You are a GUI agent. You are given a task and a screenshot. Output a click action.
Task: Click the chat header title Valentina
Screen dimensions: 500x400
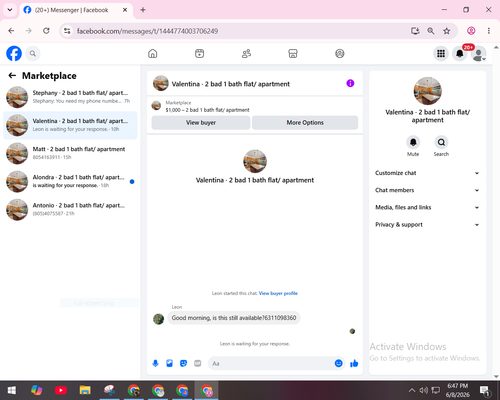[231, 84]
